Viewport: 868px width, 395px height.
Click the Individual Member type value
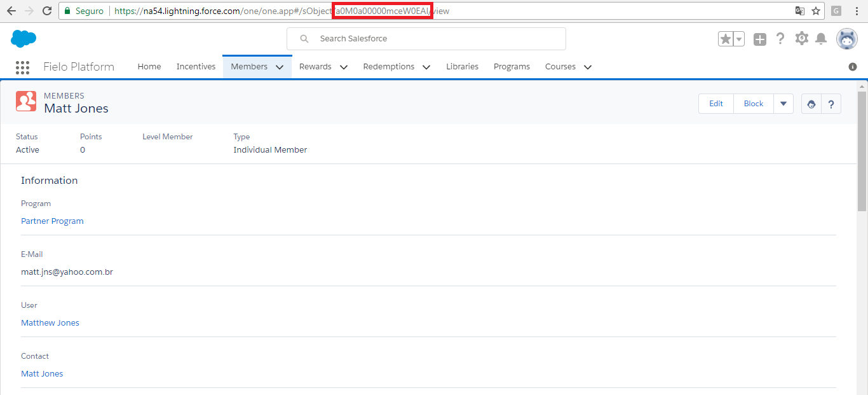pyautogui.click(x=270, y=150)
